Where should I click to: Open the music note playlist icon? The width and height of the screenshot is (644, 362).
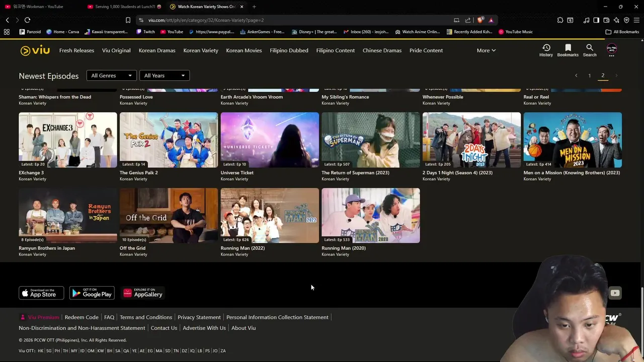point(586,20)
